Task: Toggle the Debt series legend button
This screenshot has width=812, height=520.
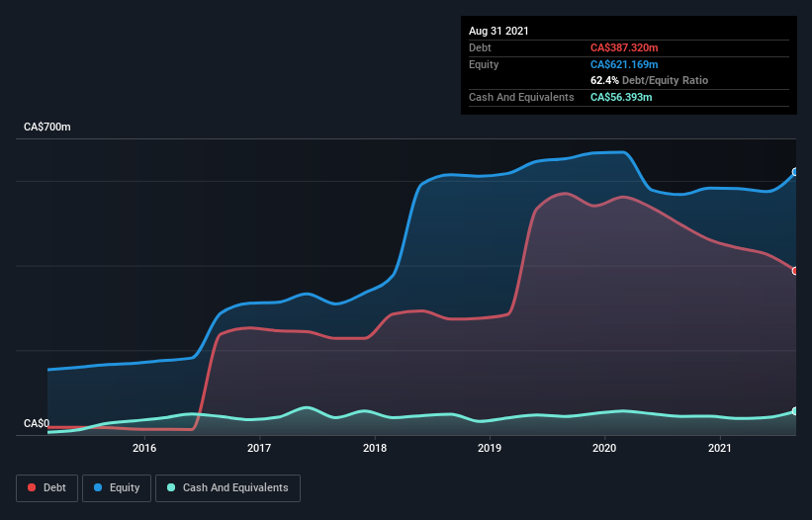Action: point(47,488)
